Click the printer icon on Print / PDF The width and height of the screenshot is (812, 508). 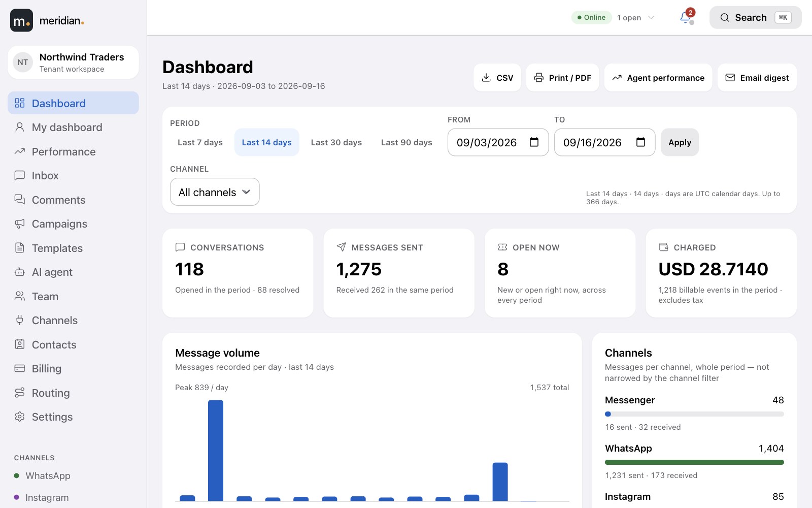539,78
